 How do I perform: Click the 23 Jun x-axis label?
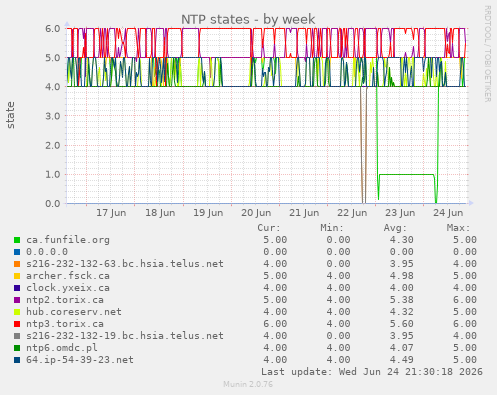[x=400, y=213]
